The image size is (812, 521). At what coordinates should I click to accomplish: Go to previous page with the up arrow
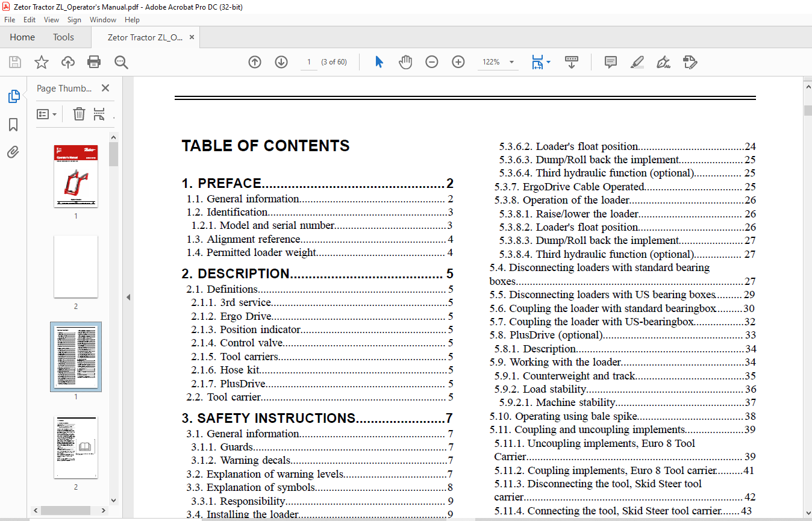point(255,62)
